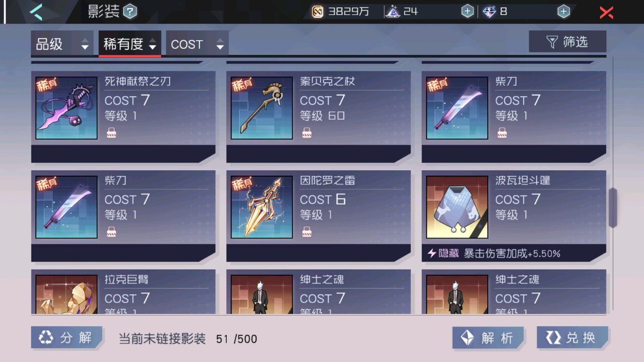Expand the COST sort dropdown
Image resolution: width=644 pixels, height=362 pixels.
pyautogui.click(x=197, y=44)
